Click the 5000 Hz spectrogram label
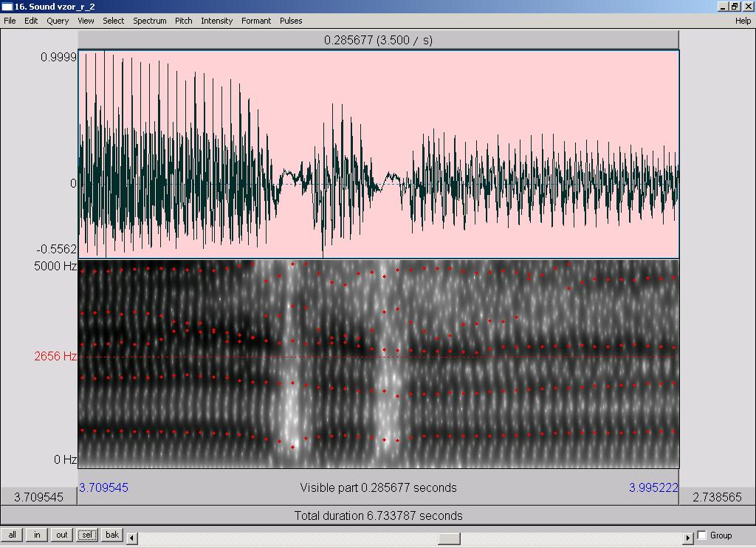 coord(55,266)
